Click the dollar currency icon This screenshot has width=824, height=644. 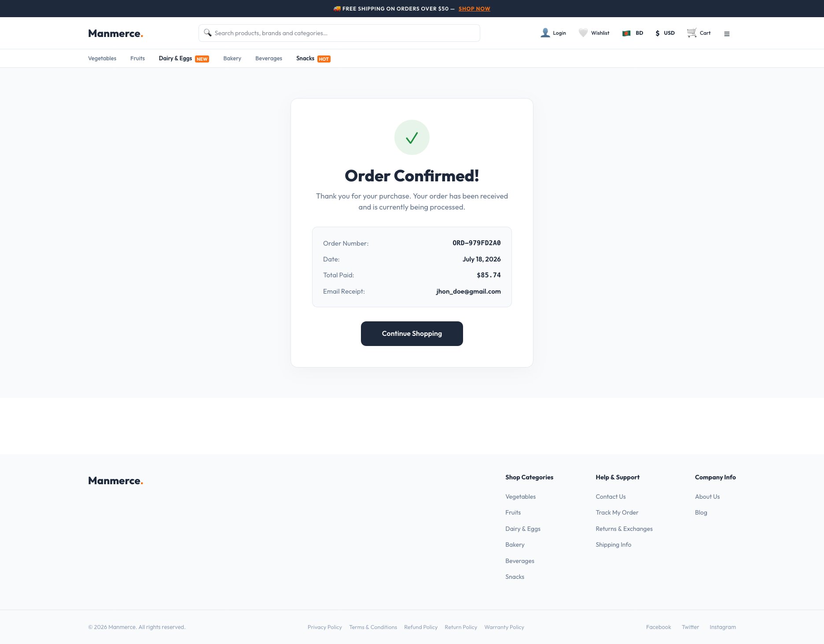tap(658, 33)
